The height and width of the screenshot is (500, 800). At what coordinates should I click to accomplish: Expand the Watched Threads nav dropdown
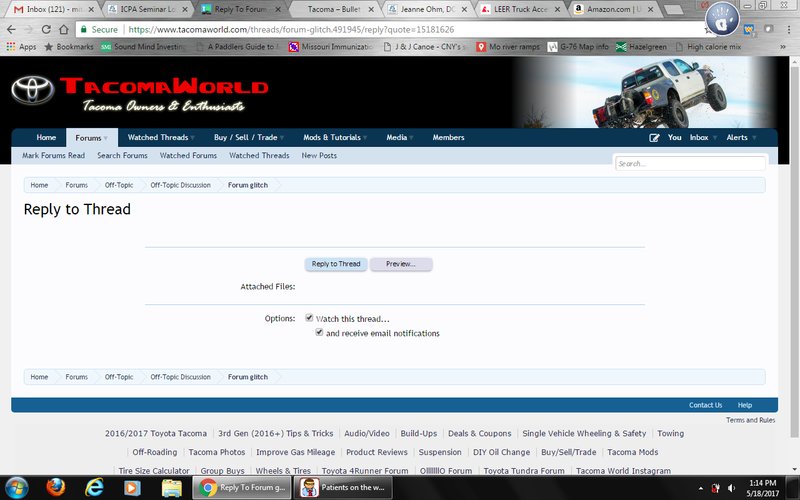pyautogui.click(x=192, y=138)
